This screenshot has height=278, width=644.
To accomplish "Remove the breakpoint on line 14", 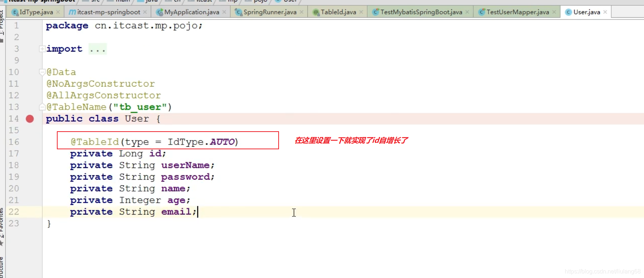I will (x=30, y=119).
